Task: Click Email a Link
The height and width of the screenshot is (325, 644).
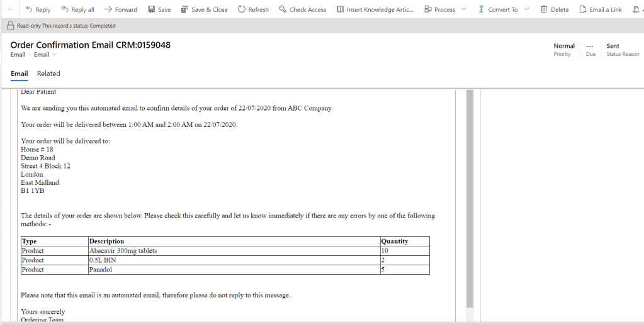Action: pos(600,9)
